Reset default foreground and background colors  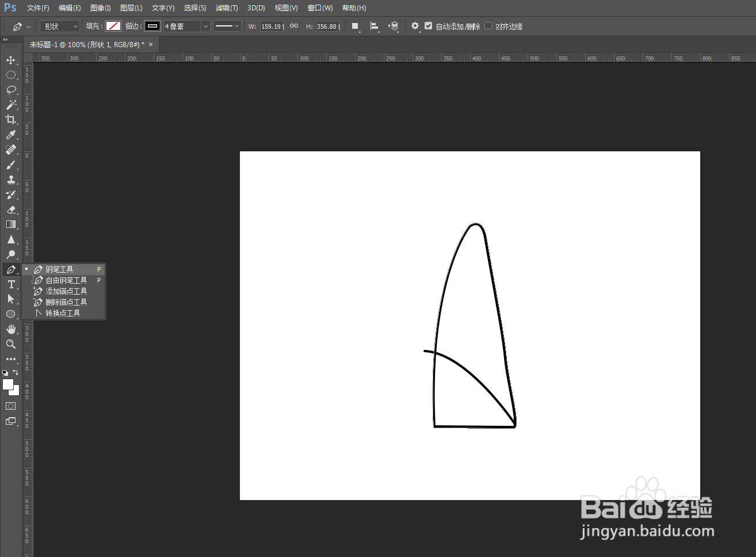[x=5, y=372]
